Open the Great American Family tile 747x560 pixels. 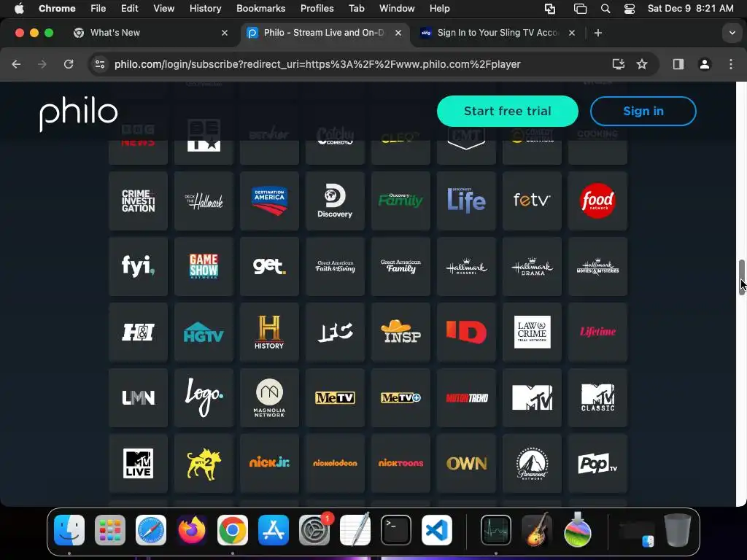click(x=400, y=267)
